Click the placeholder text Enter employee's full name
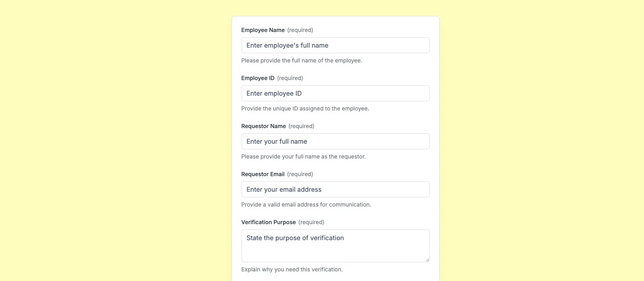The height and width of the screenshot is (281, 644). tap(287, 45)
